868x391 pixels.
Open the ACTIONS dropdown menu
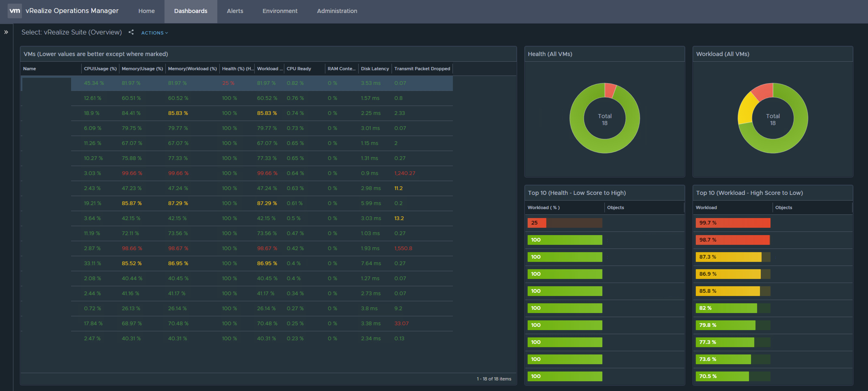click(154, 33)
